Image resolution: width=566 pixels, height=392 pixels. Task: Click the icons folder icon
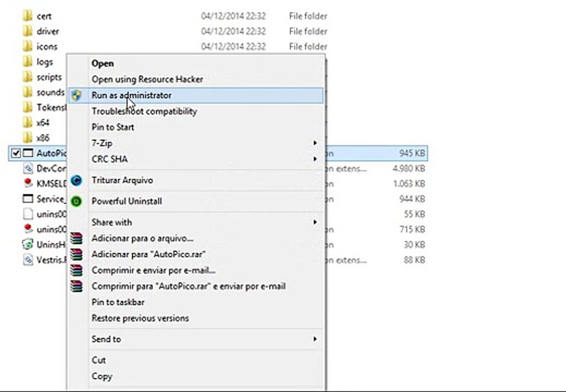(x=27, y=46)
